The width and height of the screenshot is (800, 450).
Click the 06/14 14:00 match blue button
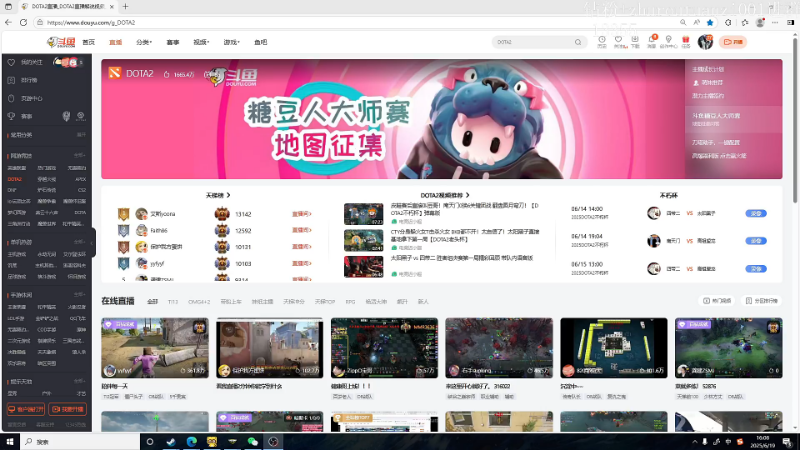pos(756,213)
